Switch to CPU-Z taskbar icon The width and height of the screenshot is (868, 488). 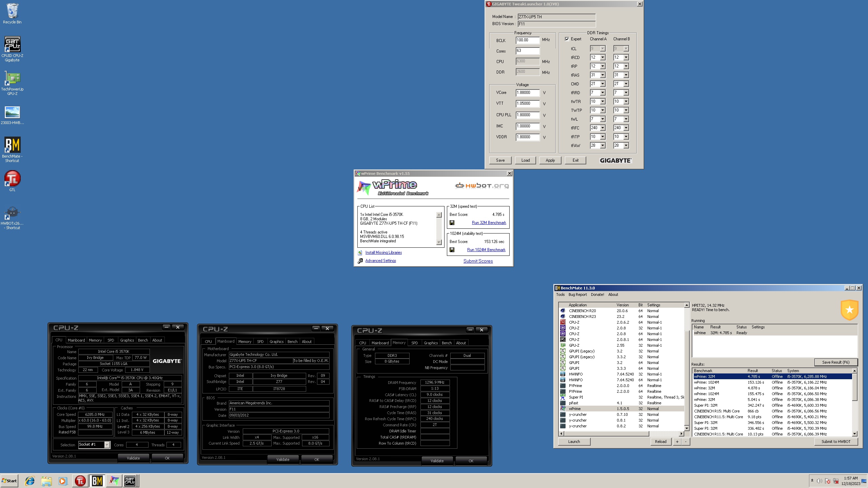pos(130,481)
